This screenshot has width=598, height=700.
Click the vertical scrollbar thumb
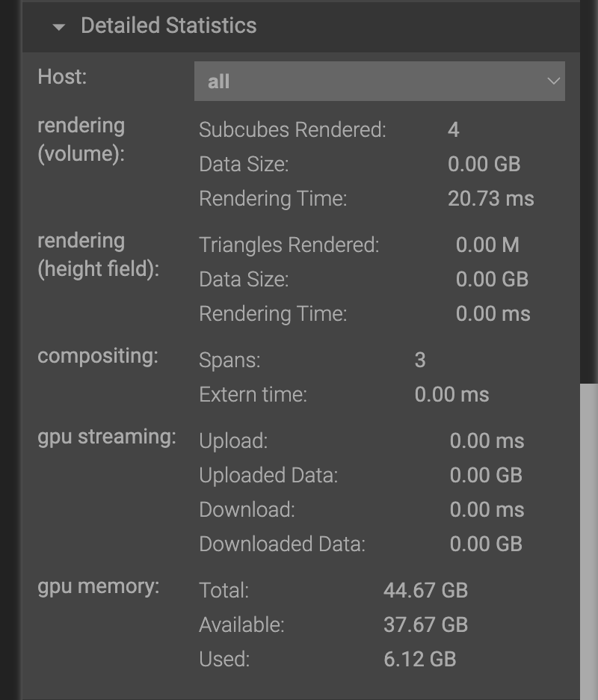point(589,538)
